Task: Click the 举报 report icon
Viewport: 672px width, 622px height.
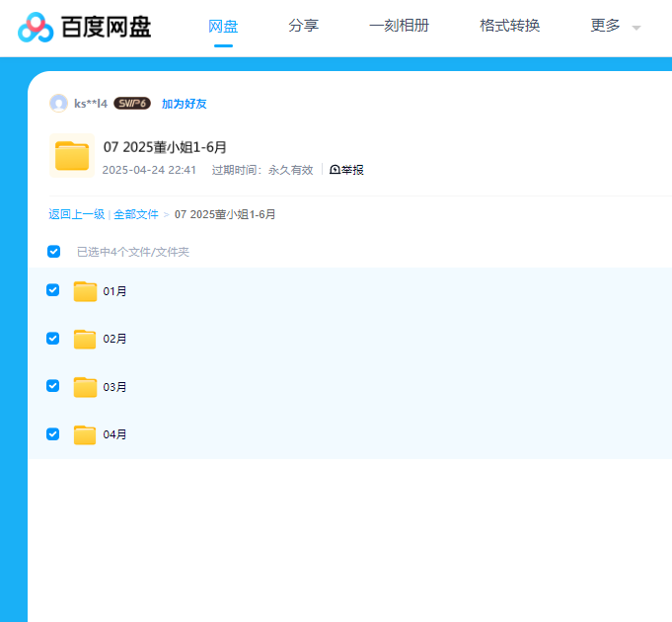Action: click(x=335, y=170)
